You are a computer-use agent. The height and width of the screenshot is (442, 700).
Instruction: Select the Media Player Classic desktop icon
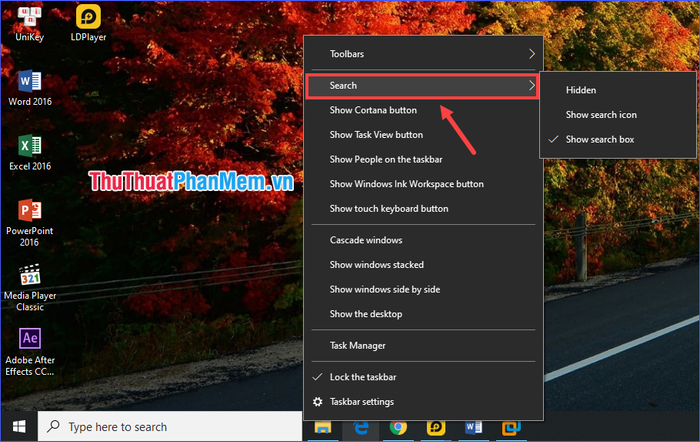30,288
